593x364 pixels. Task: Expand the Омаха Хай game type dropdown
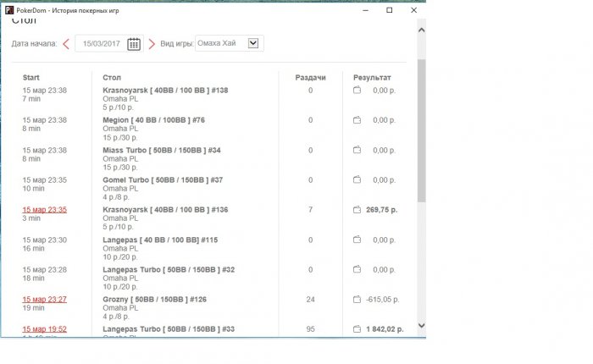(253, 43)
